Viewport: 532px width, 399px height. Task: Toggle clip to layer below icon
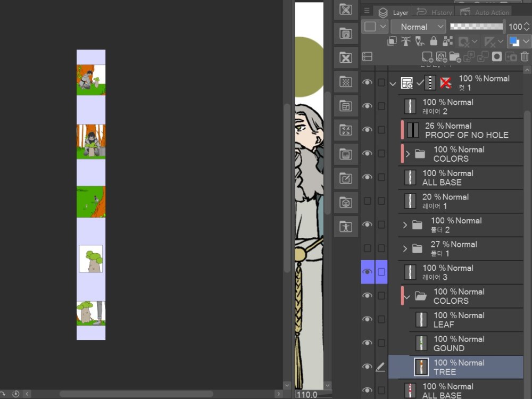[x=392, y=41]
